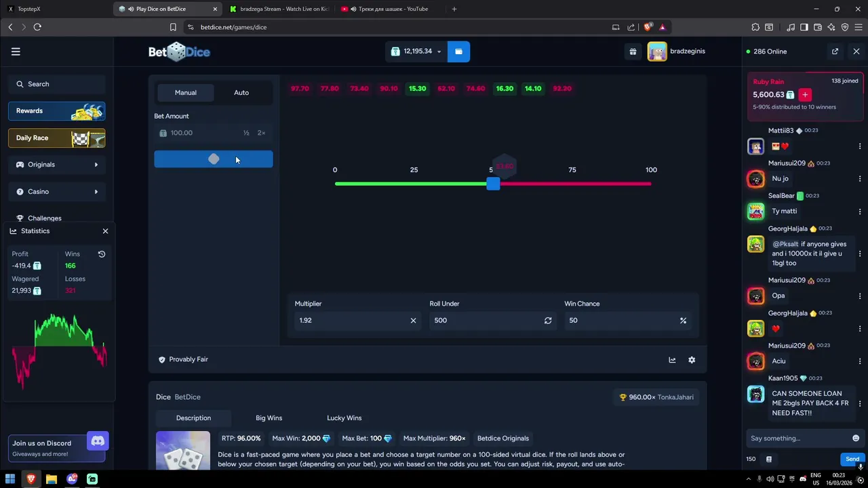Screen dimensions: 868x488
Task: Click the red lose range of the slider
Action: (x=576, y=184)
